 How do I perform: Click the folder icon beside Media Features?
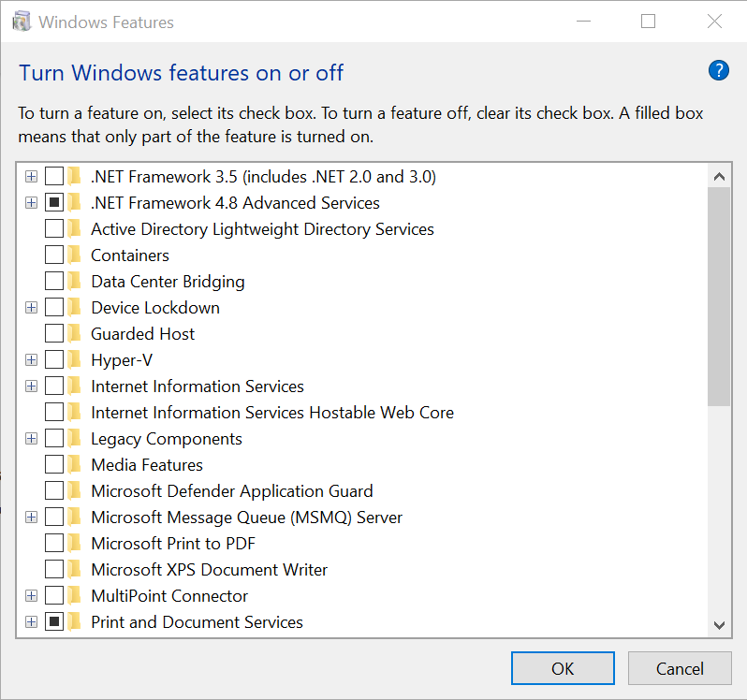74,465
